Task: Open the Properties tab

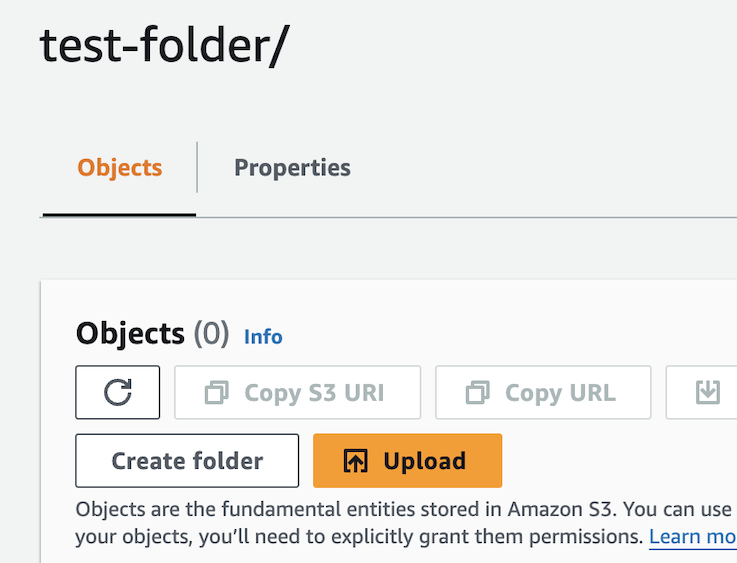Action: tap(292, 168)
